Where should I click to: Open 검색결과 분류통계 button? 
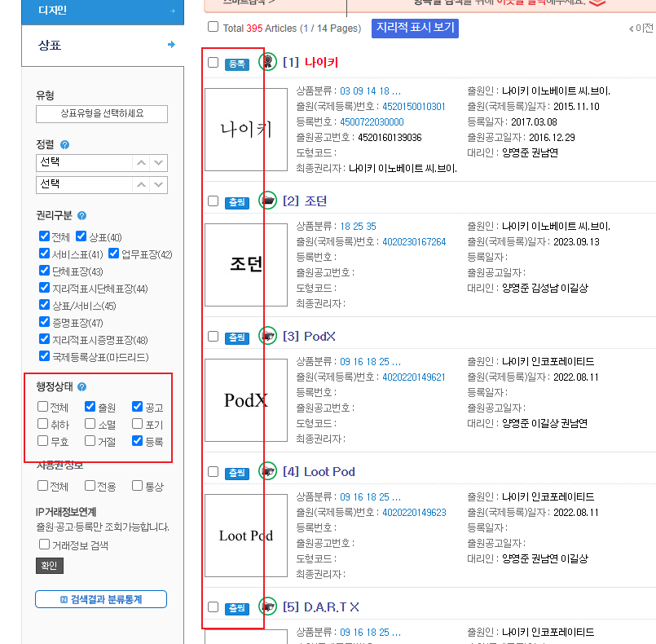[x=101, y=599]
